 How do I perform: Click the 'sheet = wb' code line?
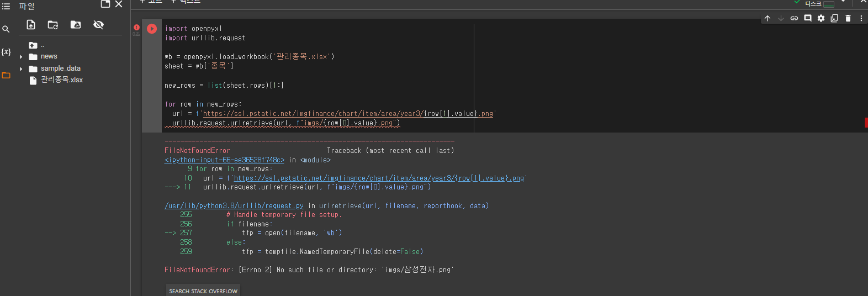tap(199, 66)
